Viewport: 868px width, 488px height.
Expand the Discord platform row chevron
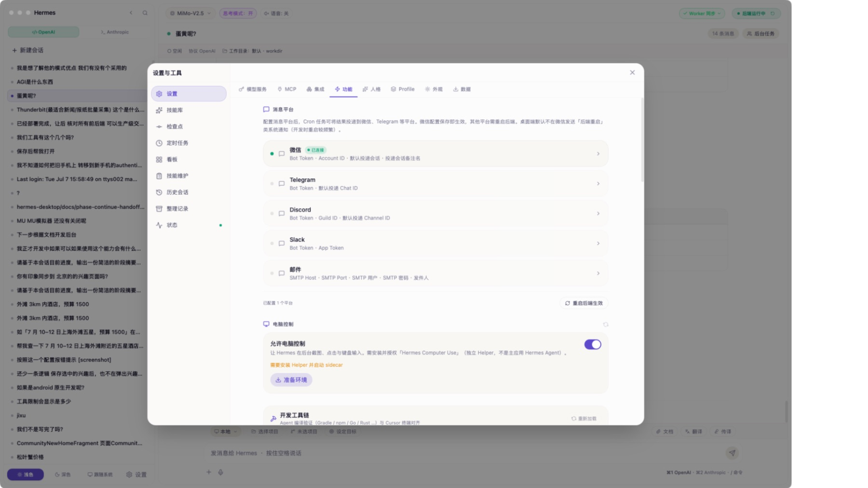point(598,214)
